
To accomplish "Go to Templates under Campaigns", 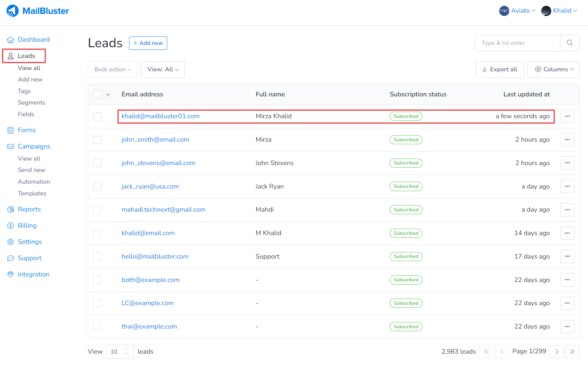I will (32, 193).
